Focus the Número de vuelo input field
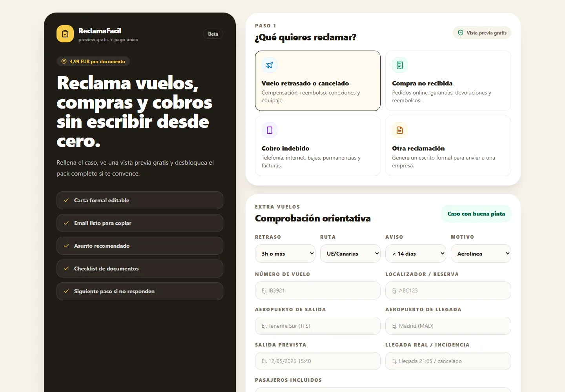This screenshot has width=565, height=392. click(318, 290)
